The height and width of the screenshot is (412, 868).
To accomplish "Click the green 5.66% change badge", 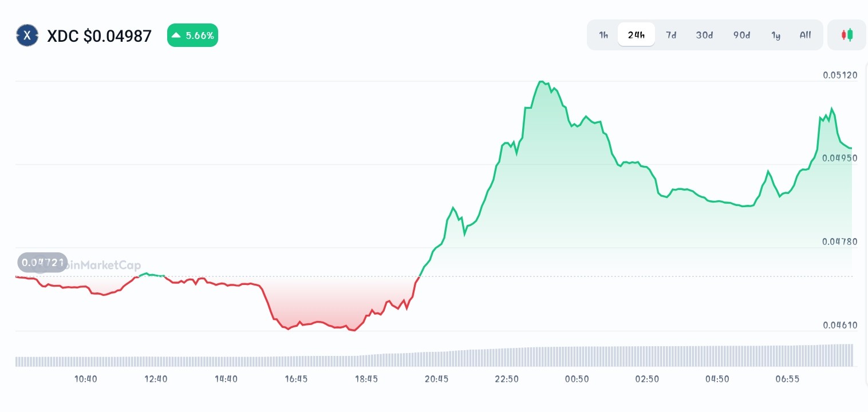I will coord(192,35).
